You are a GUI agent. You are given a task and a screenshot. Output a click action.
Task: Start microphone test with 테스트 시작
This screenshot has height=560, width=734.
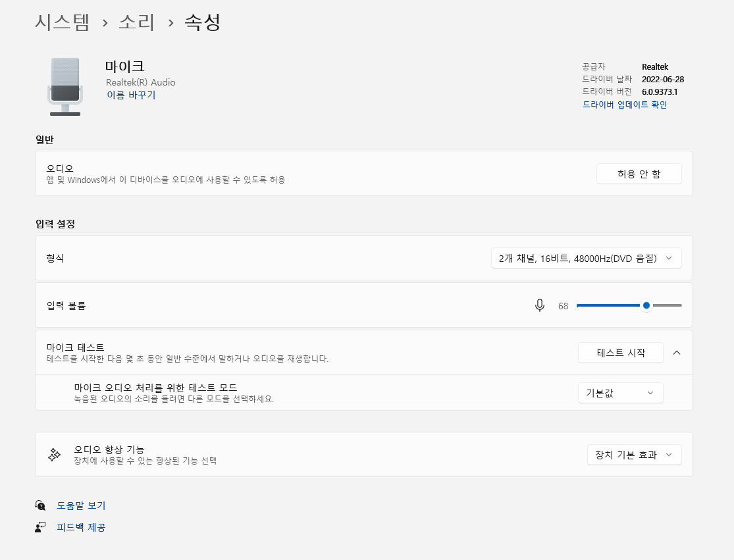pos(621,353)
